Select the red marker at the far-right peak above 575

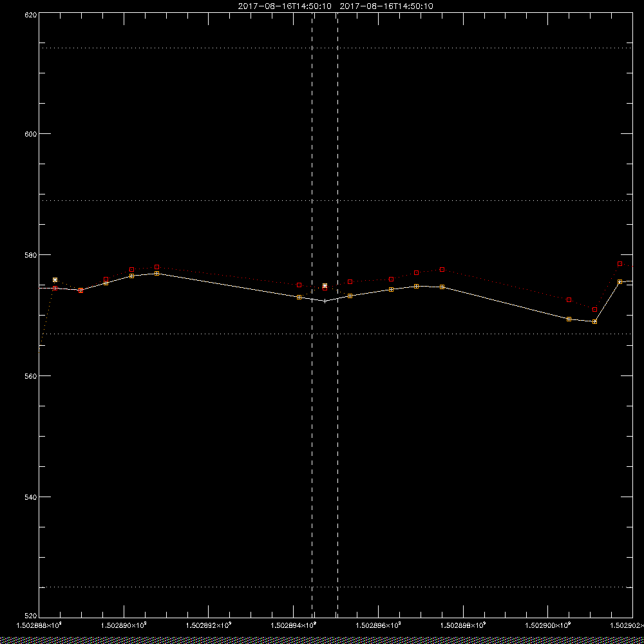(x=620, y=263)
